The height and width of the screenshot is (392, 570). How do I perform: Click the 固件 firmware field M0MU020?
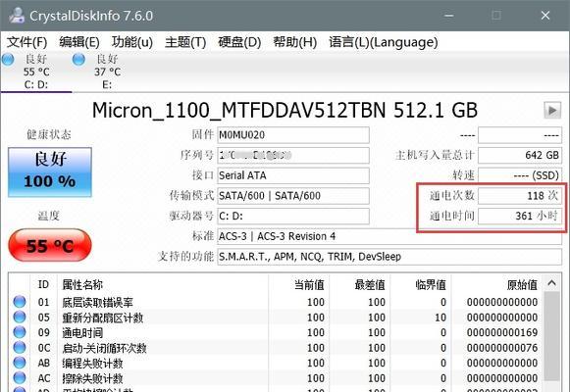pos(293,135)
